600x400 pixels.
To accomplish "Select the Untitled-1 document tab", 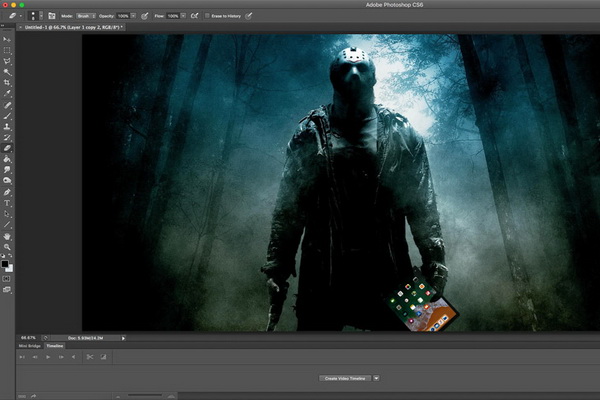I will point(73,28).
